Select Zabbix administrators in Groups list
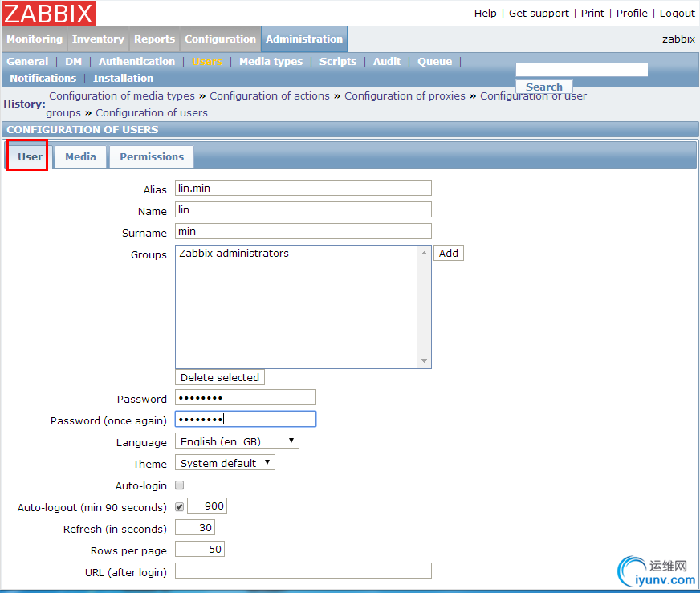The image size is (700, 593). (x=234, y=254)
